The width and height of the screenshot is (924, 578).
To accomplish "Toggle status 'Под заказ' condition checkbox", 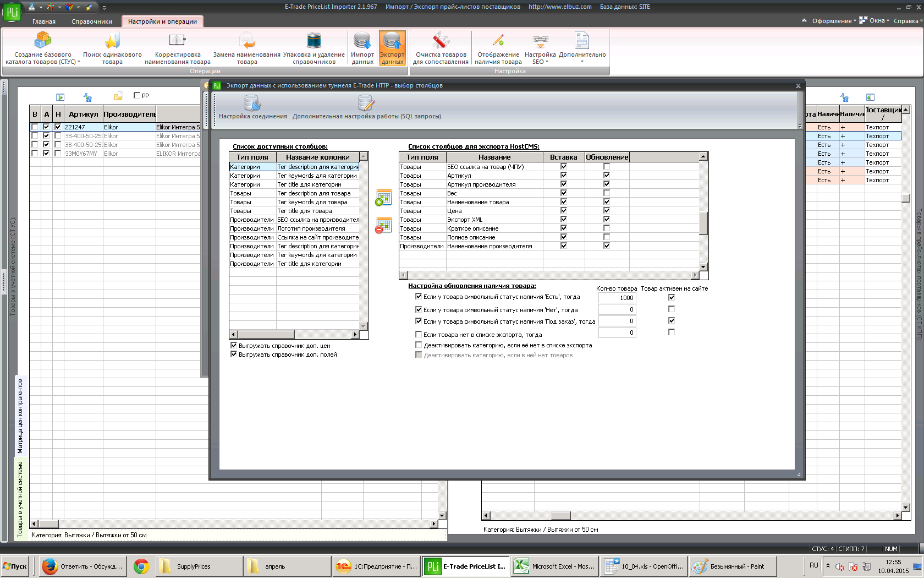I will [x=419, y=321].
